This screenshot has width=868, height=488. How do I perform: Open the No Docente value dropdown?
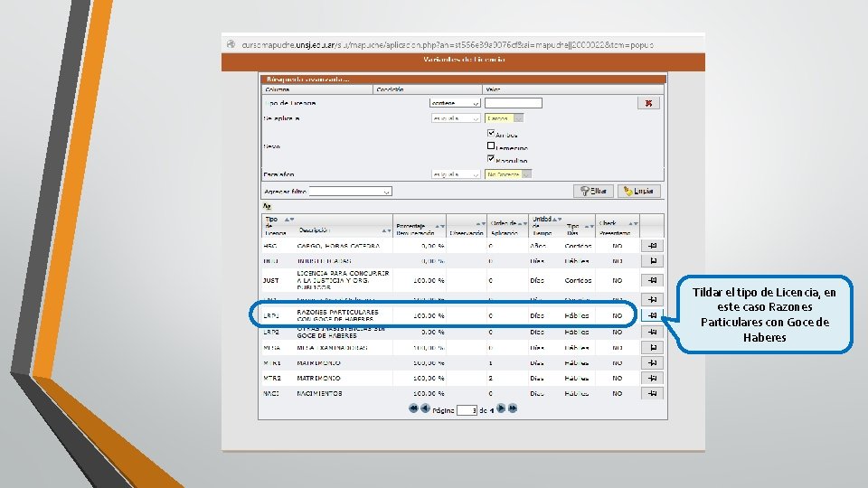507,174
